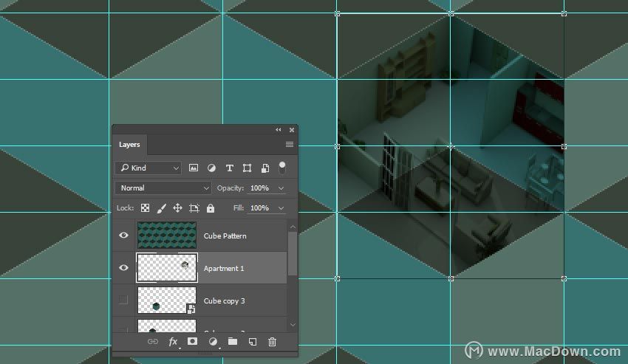
Task: Click the bottom-middle transform handle
Action: tap(451, 278)
